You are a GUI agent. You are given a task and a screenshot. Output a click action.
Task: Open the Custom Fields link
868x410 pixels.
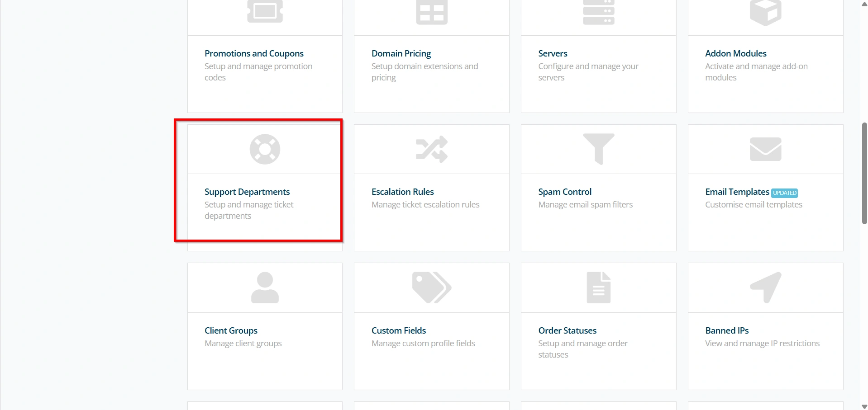pos(399,330)
